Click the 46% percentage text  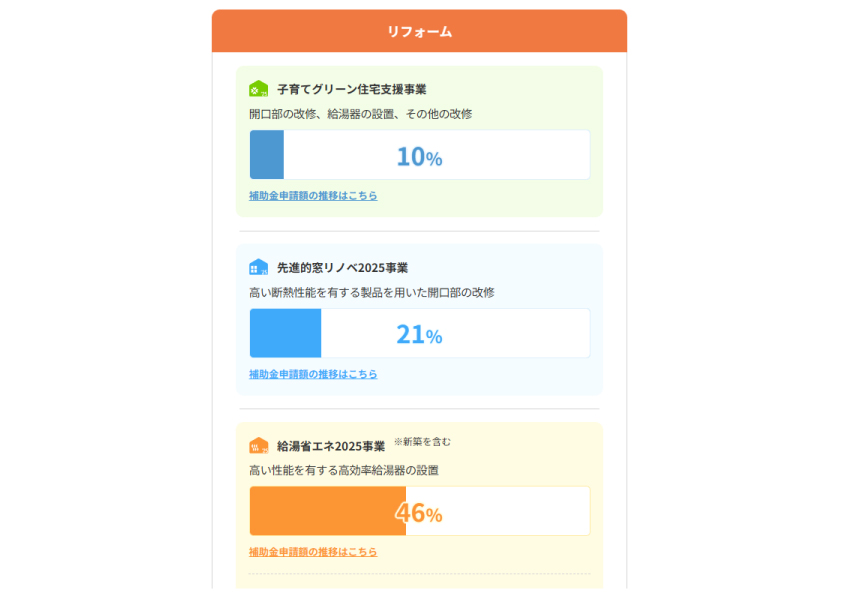(419, 513)
